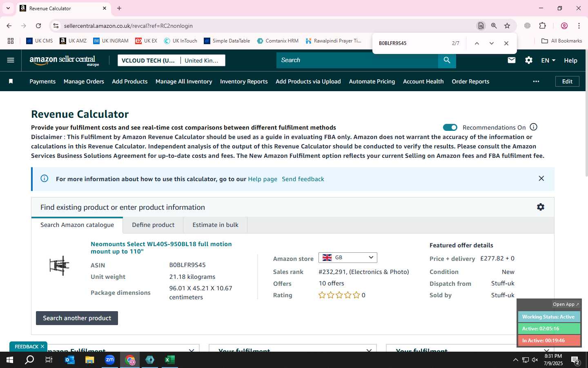588x368 pixels.
Task: Open Inventory Reports
Action: click(244, 81)
